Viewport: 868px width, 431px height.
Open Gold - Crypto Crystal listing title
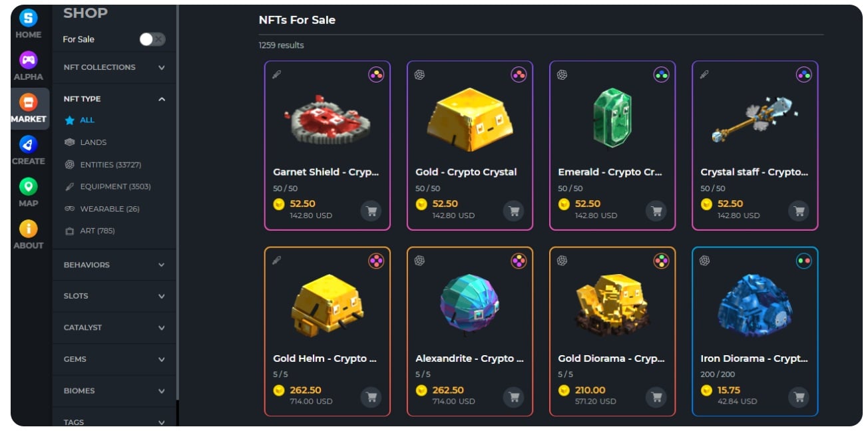coord(466,172)
